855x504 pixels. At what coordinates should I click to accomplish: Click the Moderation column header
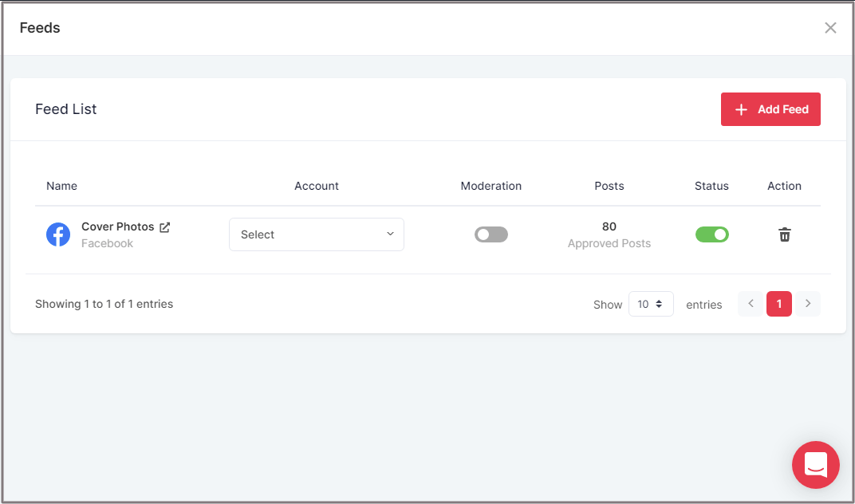point(491,186)
